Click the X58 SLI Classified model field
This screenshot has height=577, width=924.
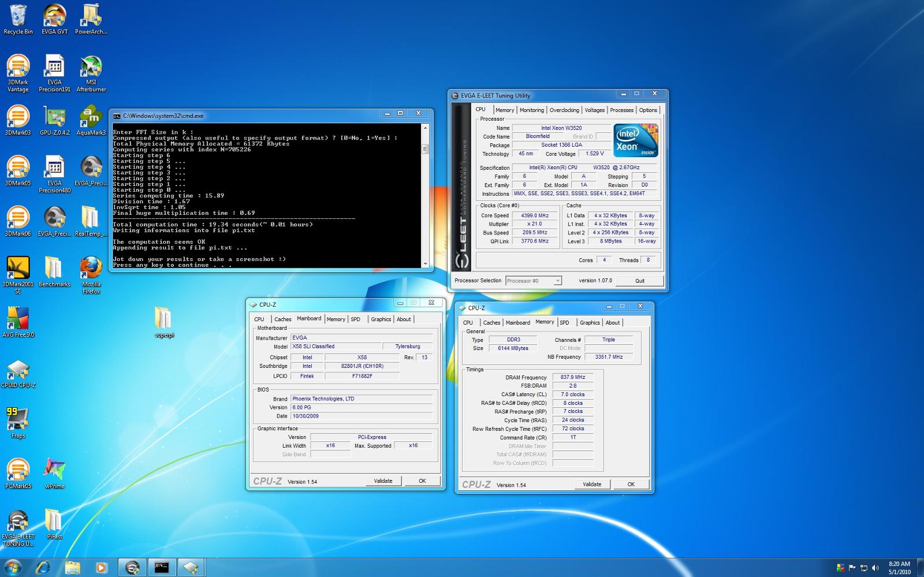coord(336,347)
